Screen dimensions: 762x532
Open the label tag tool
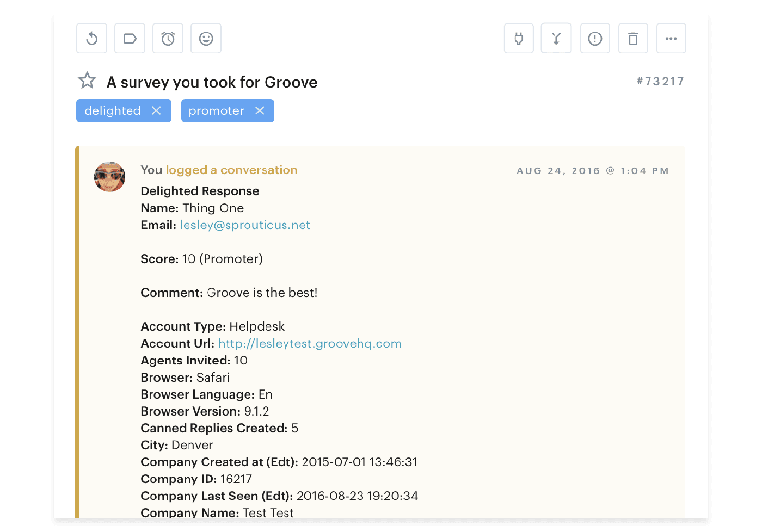pos(130,39)
